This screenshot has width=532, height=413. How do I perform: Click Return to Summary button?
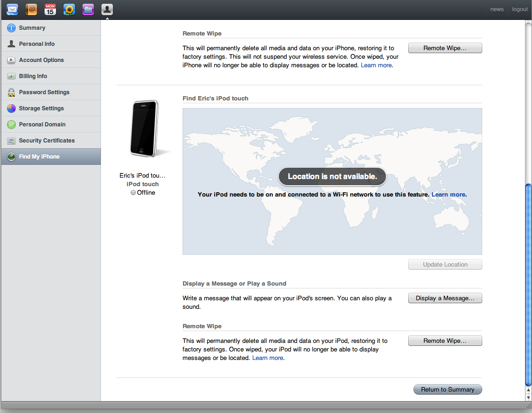(x=448, y=390)
